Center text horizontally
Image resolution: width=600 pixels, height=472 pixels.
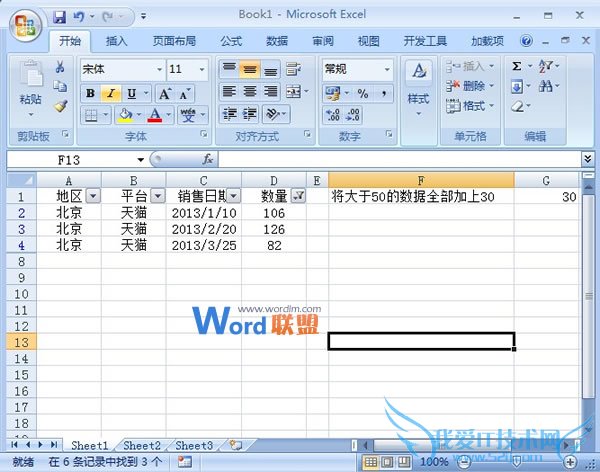pos(250,91)
